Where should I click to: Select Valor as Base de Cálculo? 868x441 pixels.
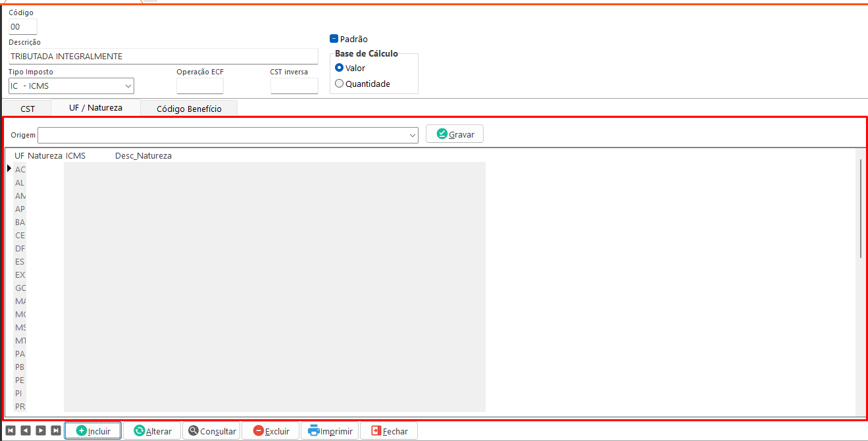[340, 68]
